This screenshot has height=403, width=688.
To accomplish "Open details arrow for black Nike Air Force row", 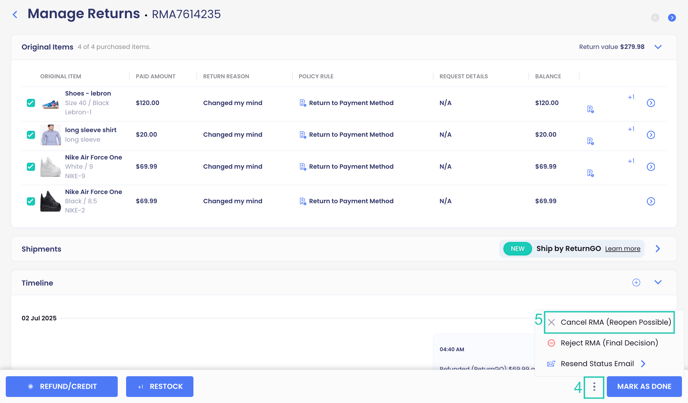I will pos(651,201).
